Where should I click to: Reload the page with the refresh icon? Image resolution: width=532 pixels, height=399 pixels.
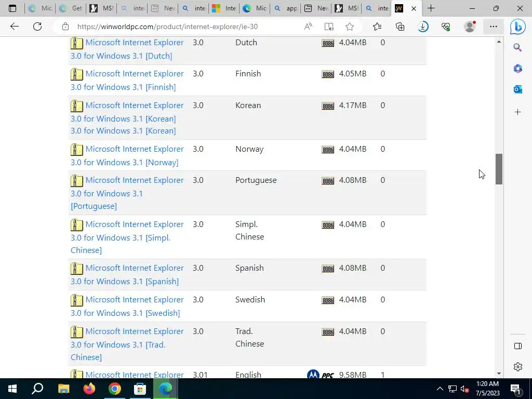pos(37,26)
